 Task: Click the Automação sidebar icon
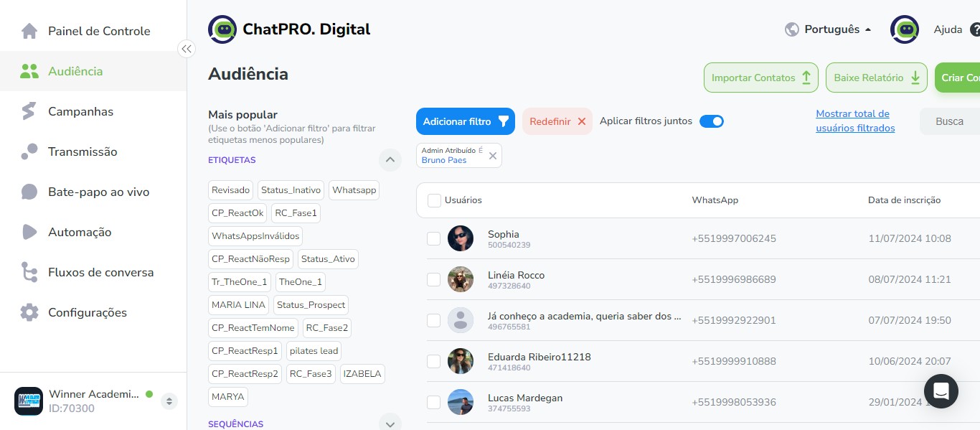(29, 232)
